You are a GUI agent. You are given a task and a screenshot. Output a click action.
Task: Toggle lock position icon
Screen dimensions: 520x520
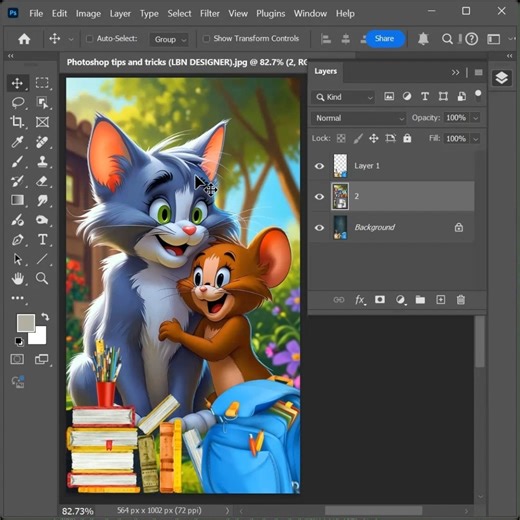[374, 138]
